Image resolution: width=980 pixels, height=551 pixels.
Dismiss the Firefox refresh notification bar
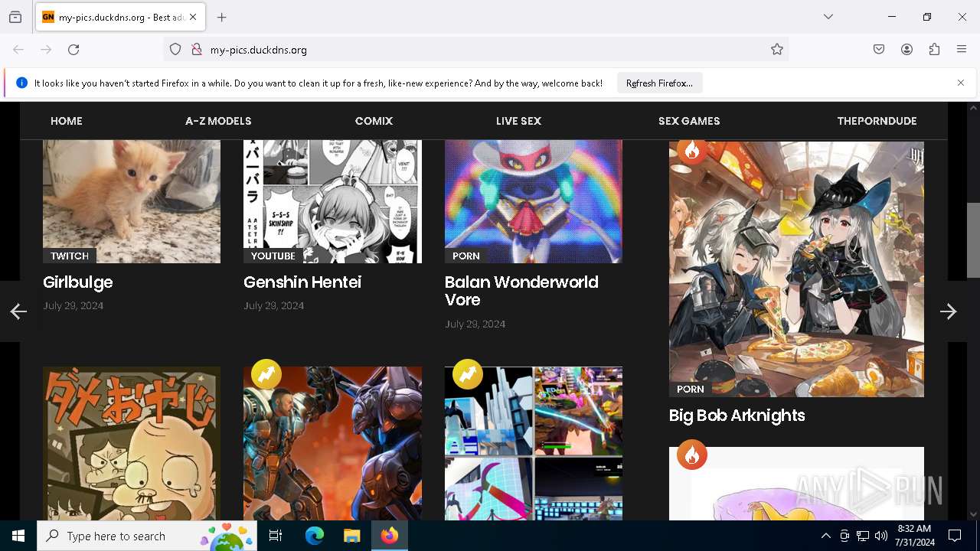tap(961, 83)
